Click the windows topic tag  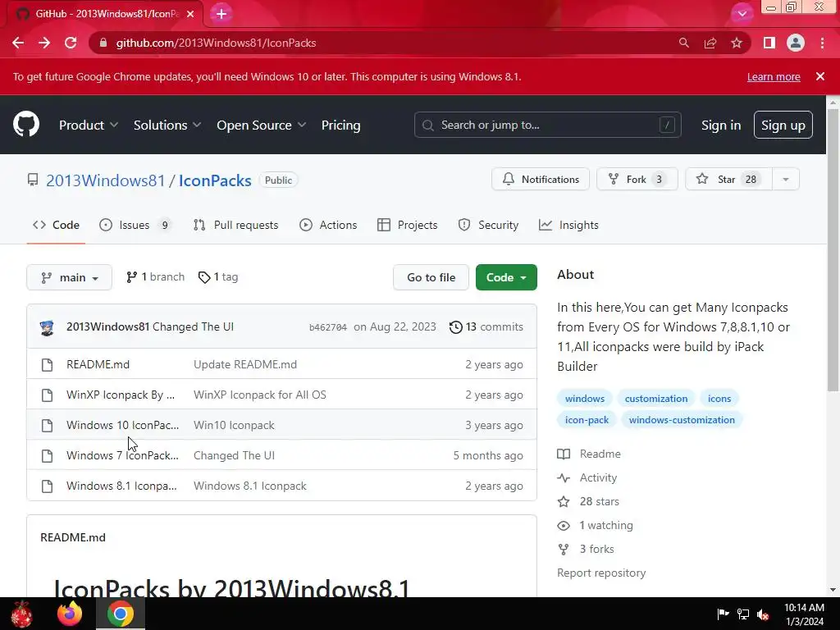584,399
